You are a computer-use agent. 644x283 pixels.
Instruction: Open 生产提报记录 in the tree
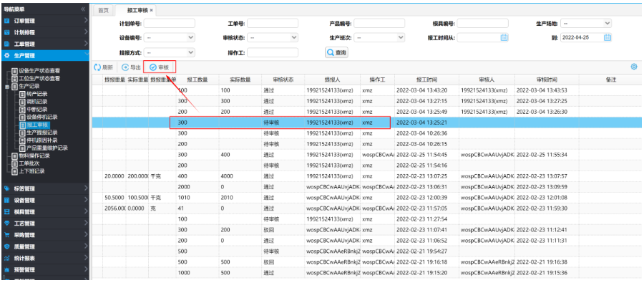tap(42, 133)
